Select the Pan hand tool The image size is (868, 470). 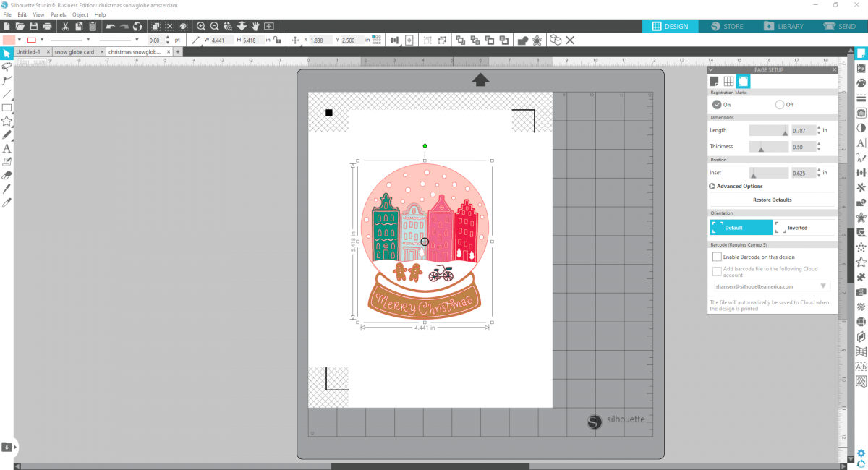pos(255,27)
